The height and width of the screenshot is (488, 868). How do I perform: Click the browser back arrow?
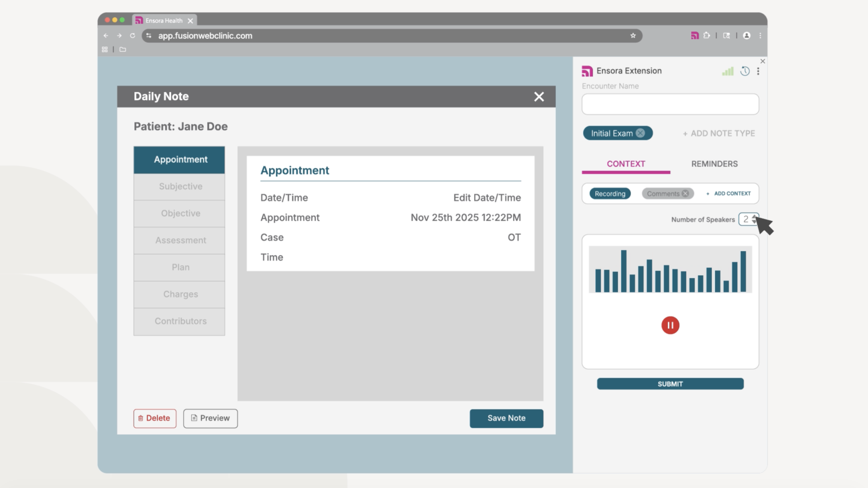[x=106, y=36]
